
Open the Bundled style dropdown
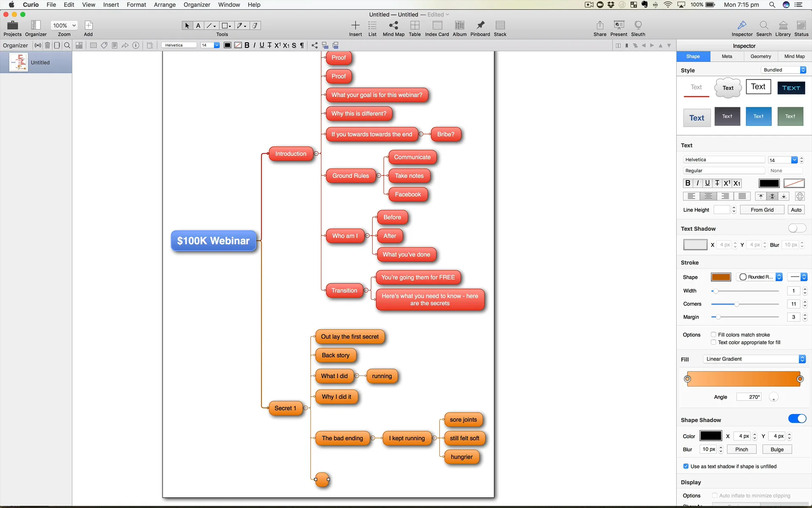783,70
